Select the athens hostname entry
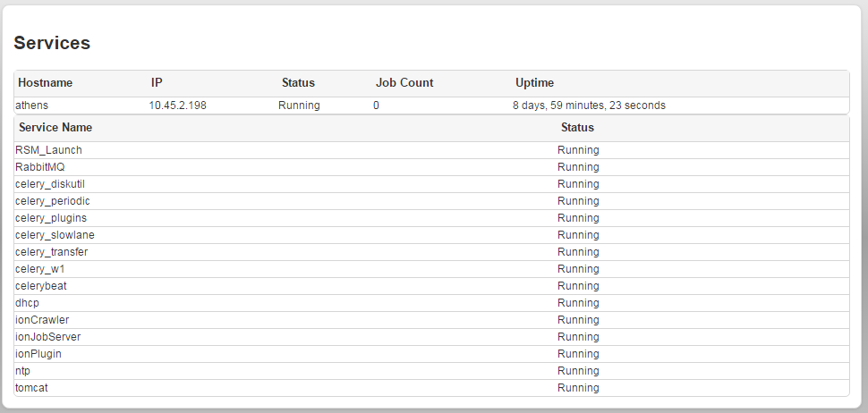 click(x=32, y=105)
